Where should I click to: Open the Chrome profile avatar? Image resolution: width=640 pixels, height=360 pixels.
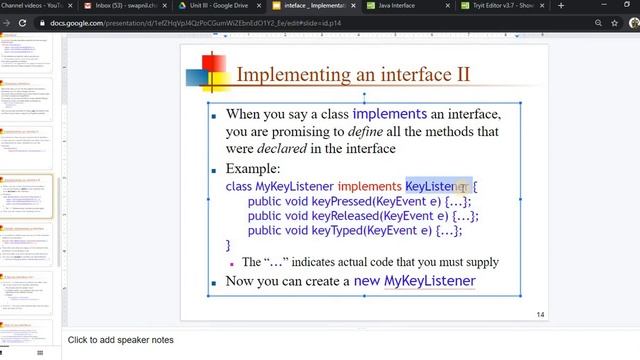coord(634,23)
